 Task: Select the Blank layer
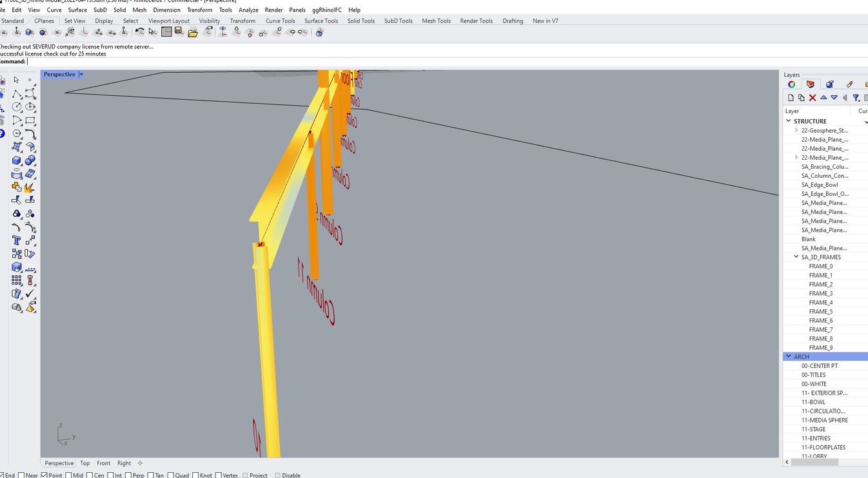pos(809,239)
